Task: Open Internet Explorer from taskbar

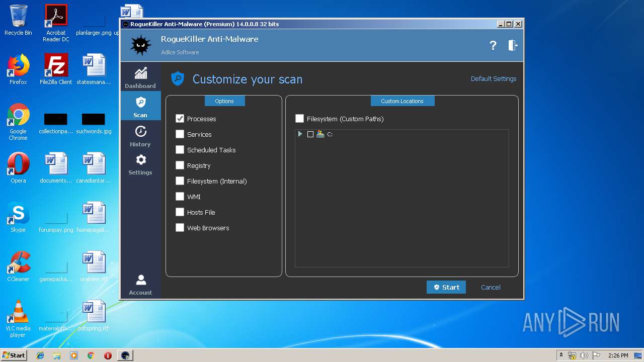Action: (40, 355)
